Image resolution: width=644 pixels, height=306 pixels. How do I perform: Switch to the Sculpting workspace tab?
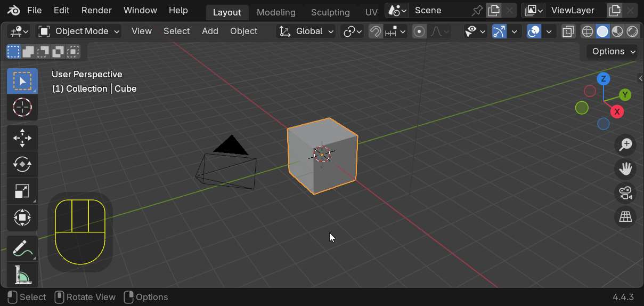[330, 12]
